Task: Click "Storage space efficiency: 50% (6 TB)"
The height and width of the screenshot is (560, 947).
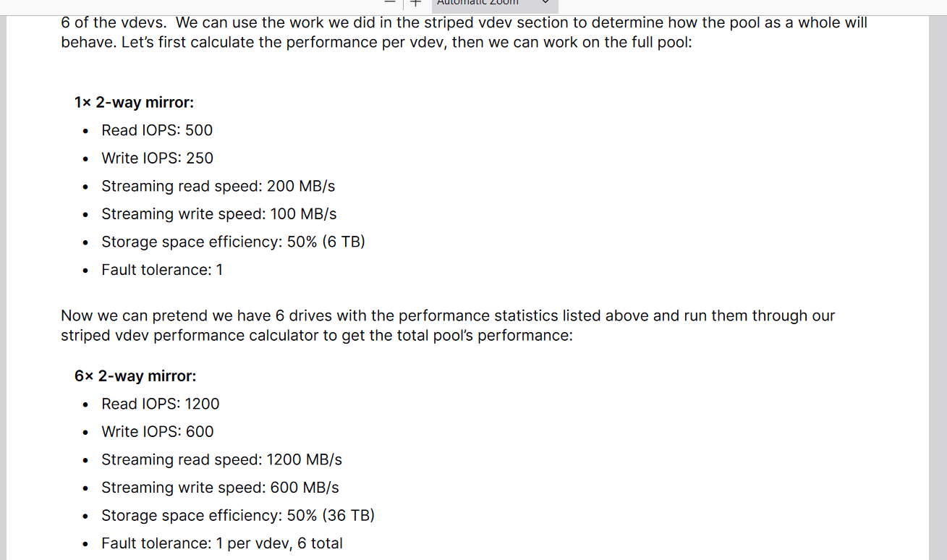Action: pyautogui.click(x=233, y=242)
